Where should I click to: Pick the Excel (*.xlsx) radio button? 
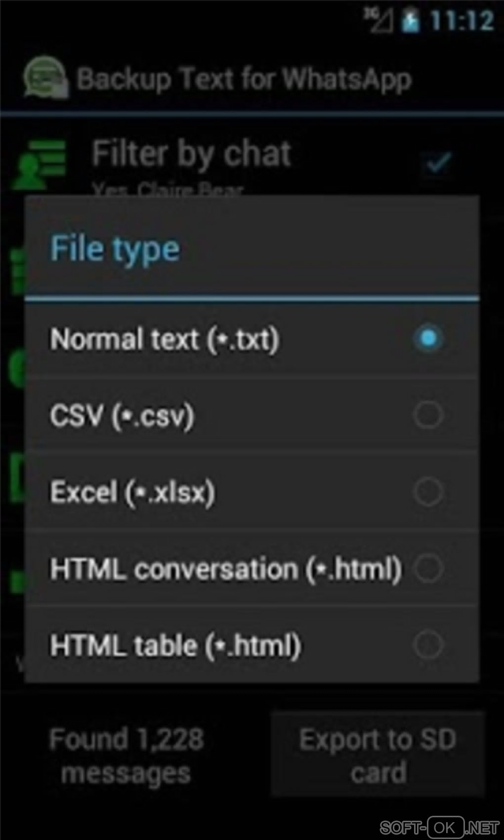click(428, 492)
